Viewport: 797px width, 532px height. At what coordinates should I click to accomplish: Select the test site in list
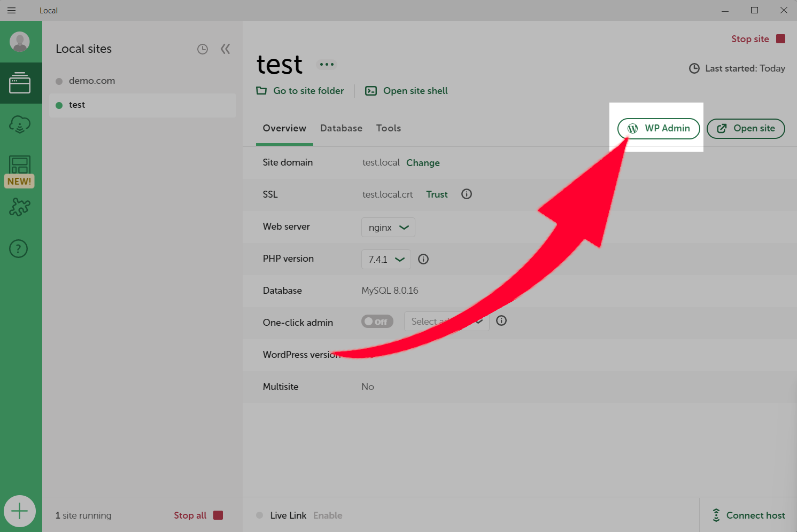[143, 105]
